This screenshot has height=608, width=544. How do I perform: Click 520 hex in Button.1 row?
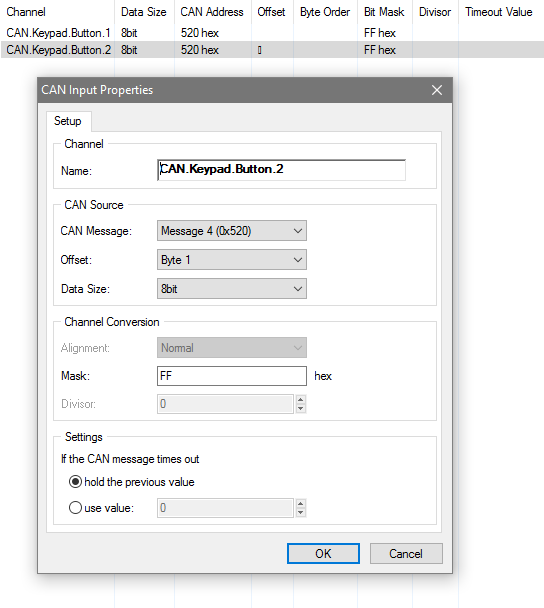200,33
